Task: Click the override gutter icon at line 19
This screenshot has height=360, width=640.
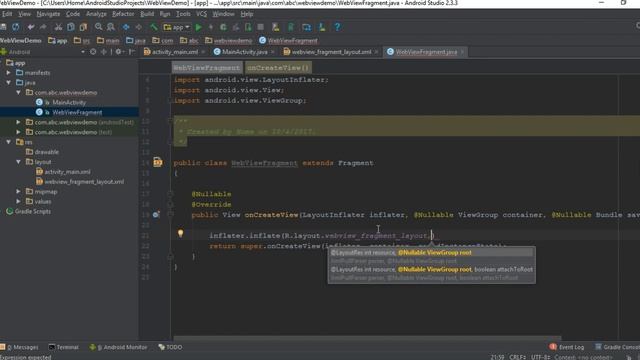Action: (x=156, y=214)
